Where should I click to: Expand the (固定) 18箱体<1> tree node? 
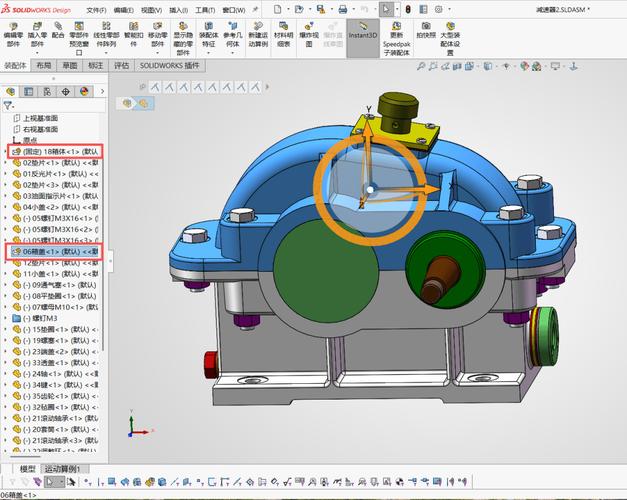[x=6, y=152]
